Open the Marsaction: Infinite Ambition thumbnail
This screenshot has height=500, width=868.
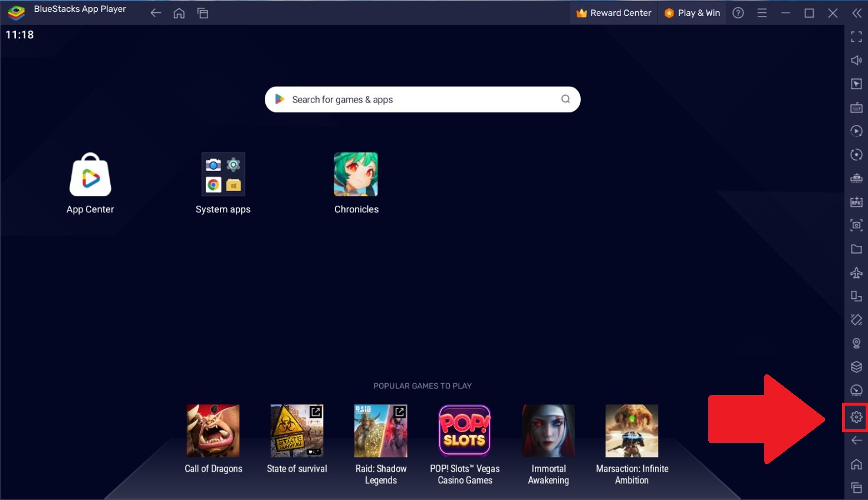[x=632, y=431]
